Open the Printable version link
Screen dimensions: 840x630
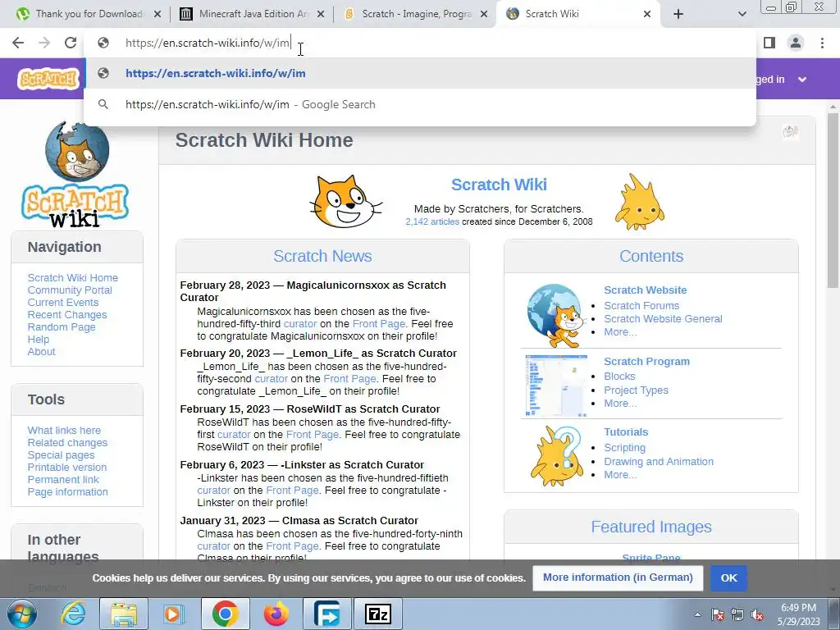pyautogui.click(x=67, y=467)
